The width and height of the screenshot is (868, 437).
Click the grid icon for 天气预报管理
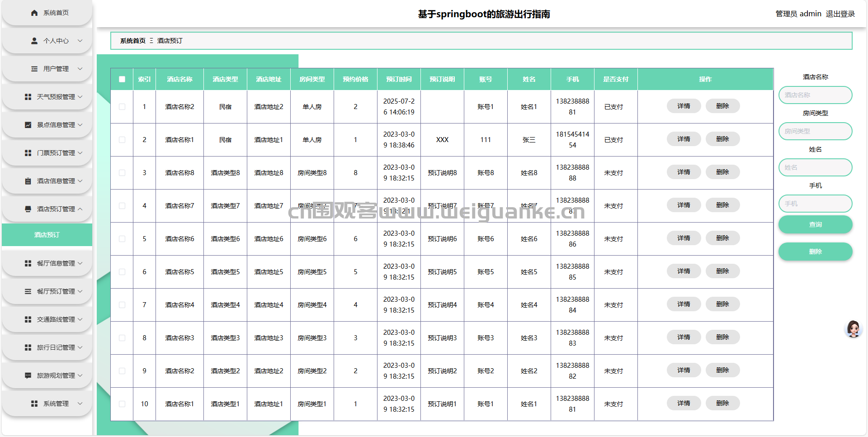click(x=28, y=97)
